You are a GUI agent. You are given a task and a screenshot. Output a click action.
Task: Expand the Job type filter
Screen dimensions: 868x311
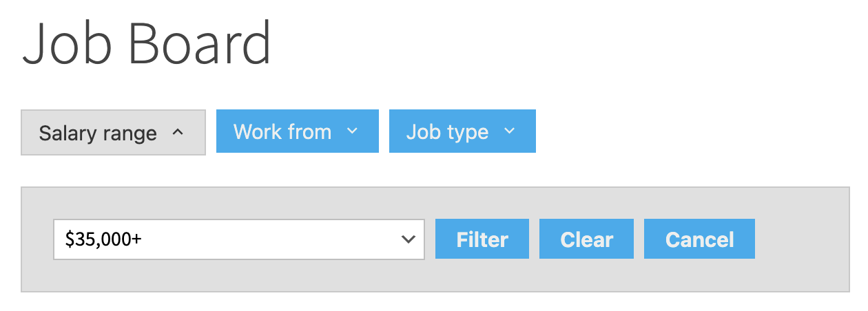462,131
